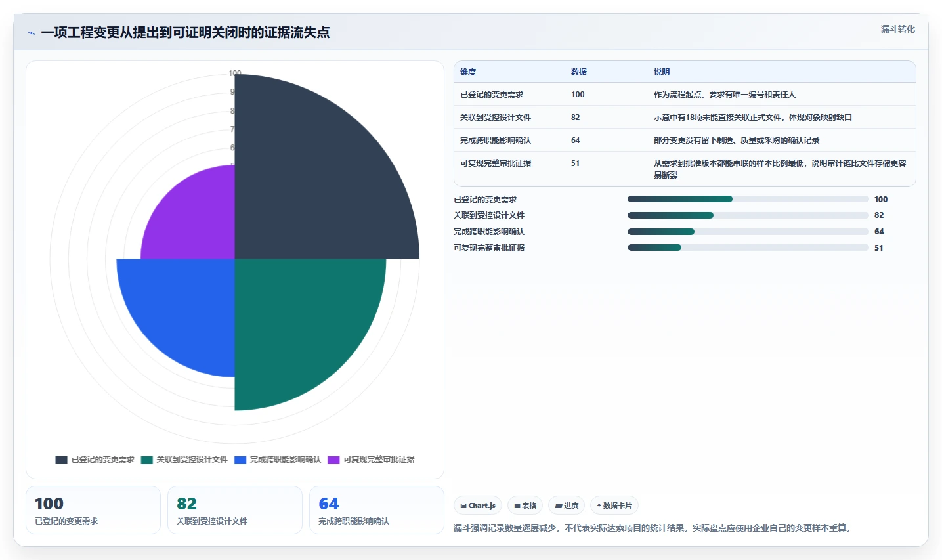Screen dimensions: 942x560
Task: Toggle the 关联到受控设计文件 legend swatch
Action: point(146,460)
